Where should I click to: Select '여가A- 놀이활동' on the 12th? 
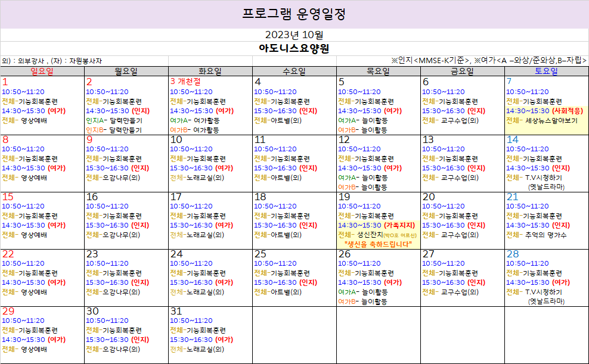(363, 178)
